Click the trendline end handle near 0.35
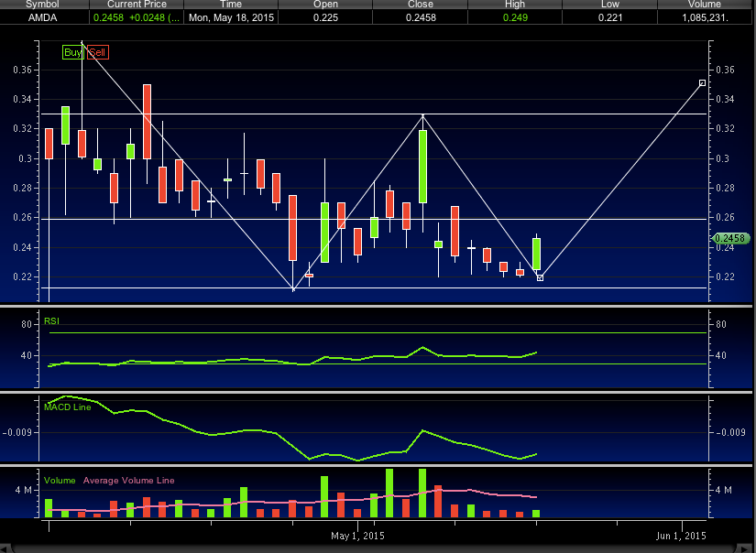This screenshot has height=553, width=756. click(703, 82)
